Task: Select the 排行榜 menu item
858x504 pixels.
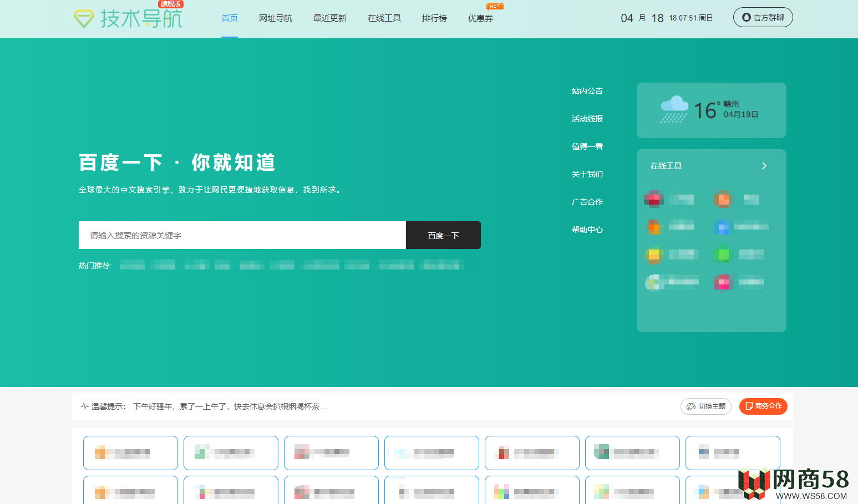Action: tap(434, 18)
